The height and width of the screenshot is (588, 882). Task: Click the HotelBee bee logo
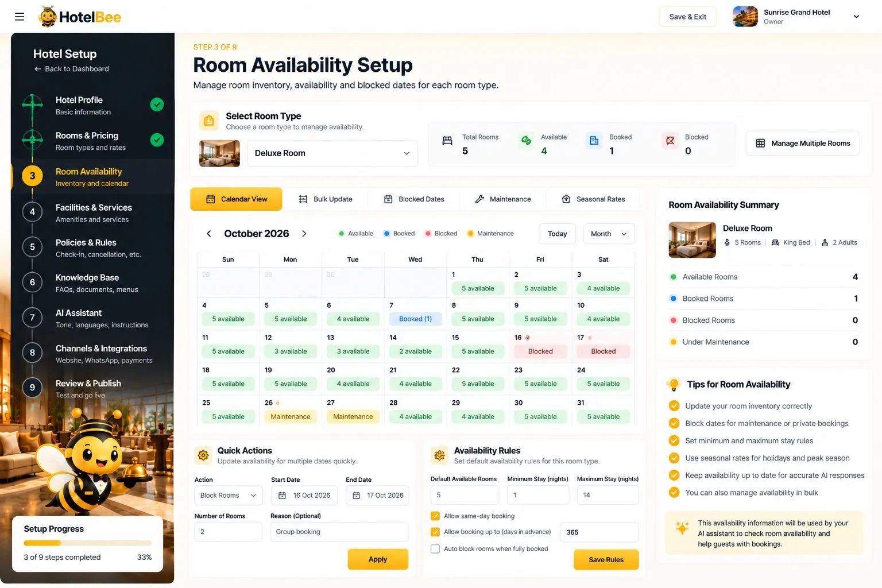(x=48, y=17)
